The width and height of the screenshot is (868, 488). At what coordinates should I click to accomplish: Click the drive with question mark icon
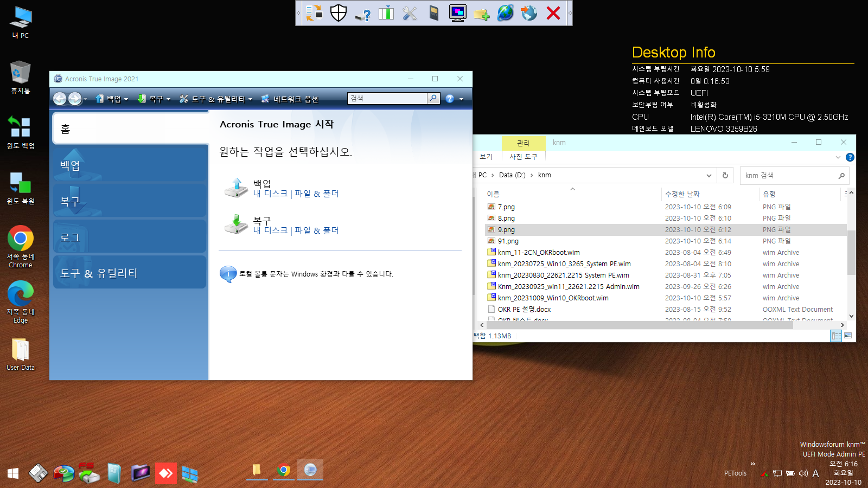pyautogui.click(x=362, y=14)
